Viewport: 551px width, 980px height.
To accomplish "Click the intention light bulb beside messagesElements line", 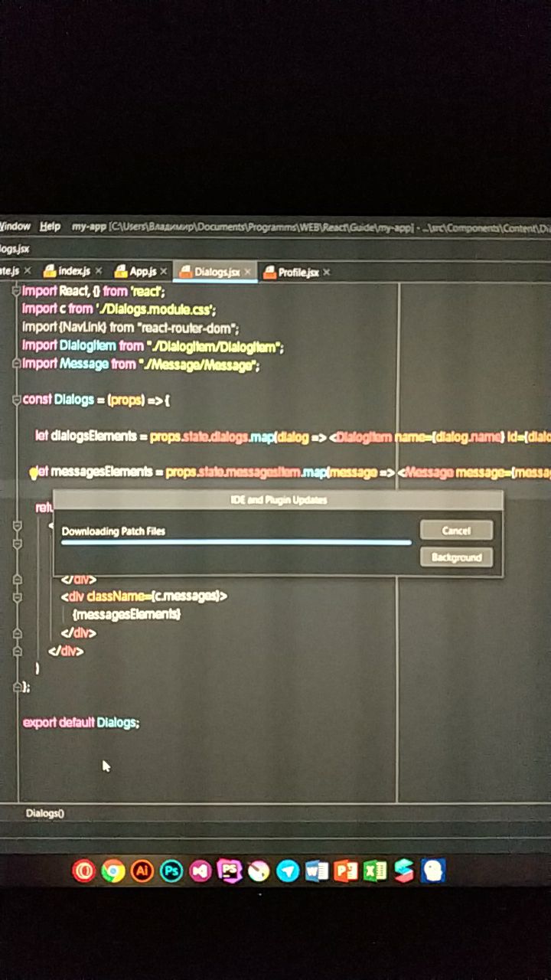I will pyautogui.click(x=34, y=472).
